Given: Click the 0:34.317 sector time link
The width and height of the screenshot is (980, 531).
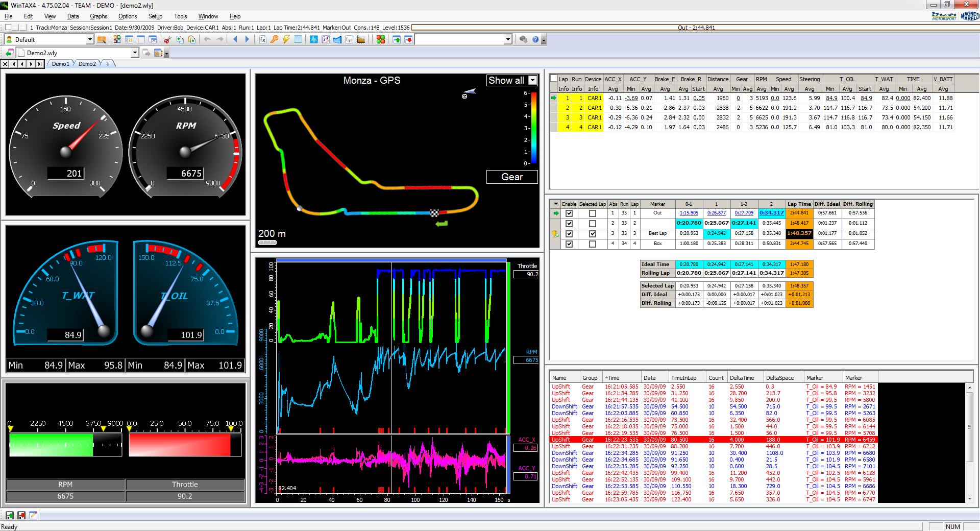Looking at the screenshot, I should tap(771, 213).
